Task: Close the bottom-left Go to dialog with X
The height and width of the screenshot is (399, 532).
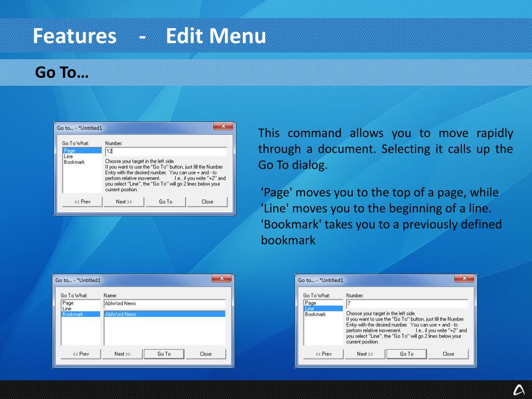Action: (x=222, y=278)
